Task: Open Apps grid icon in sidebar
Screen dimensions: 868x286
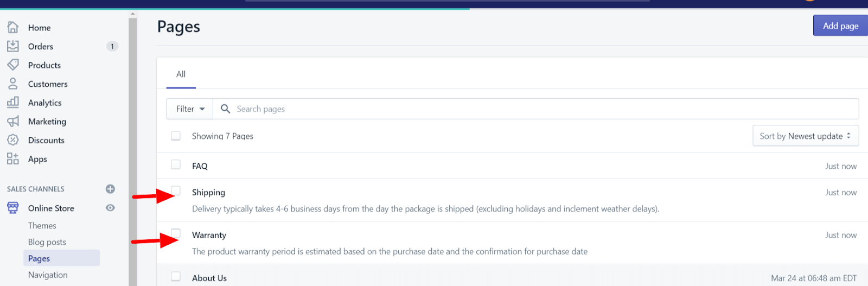Action: (13, 158)
